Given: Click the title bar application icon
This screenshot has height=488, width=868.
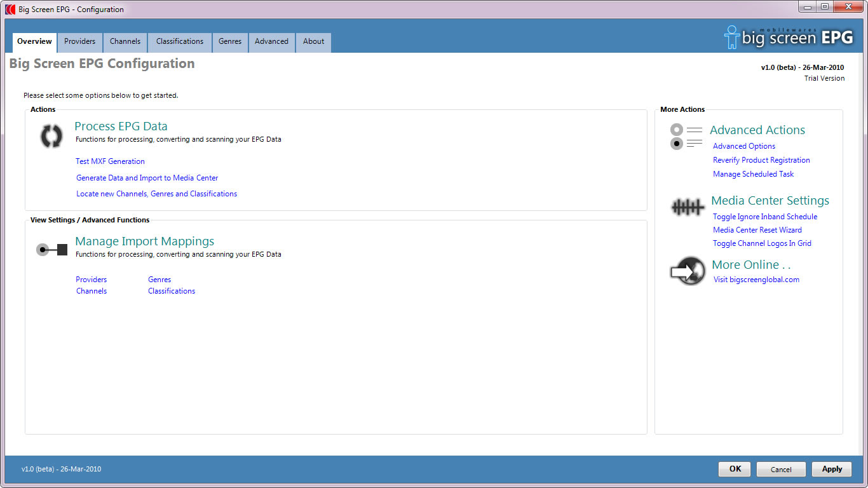Looking at the screenshot, I should pyautogui.click(x=10, y=10).
